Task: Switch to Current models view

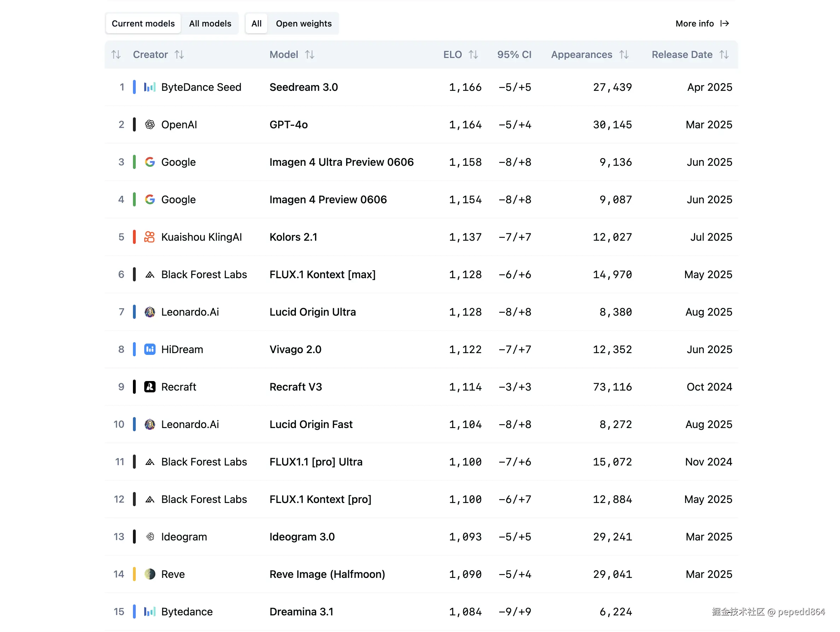Action: [143, 24]
